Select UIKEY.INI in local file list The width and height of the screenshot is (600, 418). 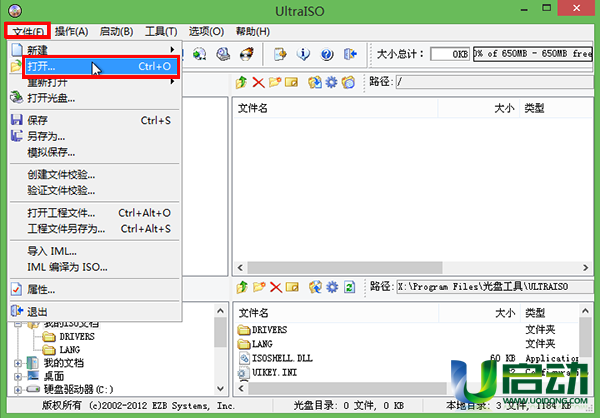(x=267, y=372)
